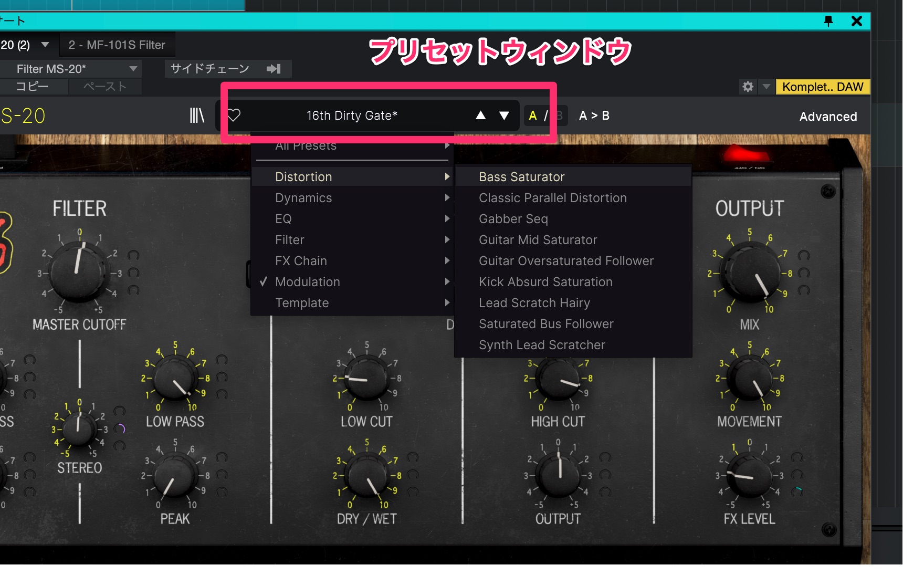The height and width of the screenshot is (586, 924).
Task: Favorite the preset with the heart icon
Action: (234, 115)
